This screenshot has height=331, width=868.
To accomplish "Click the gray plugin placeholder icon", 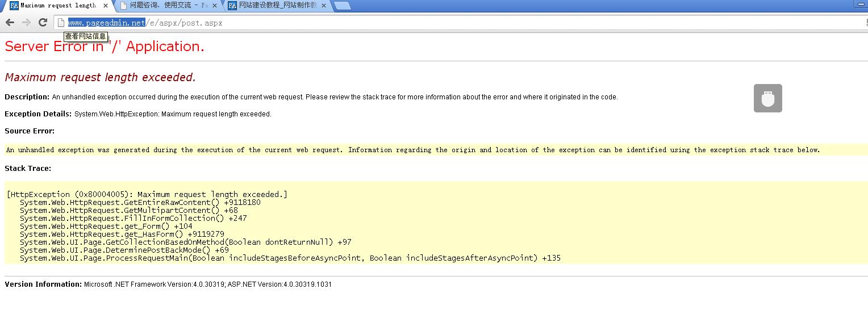I will coord(767,98).
